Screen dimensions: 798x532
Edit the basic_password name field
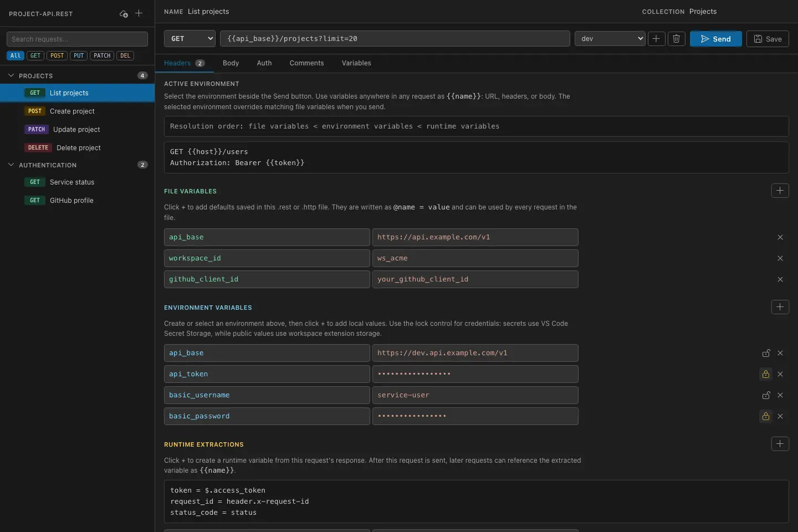point(267,416)
